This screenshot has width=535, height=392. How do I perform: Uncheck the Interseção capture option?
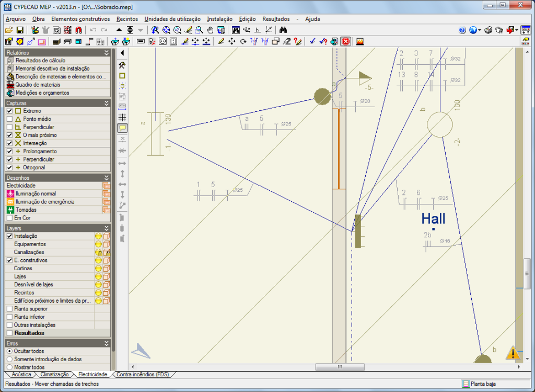tap(10, 143)
